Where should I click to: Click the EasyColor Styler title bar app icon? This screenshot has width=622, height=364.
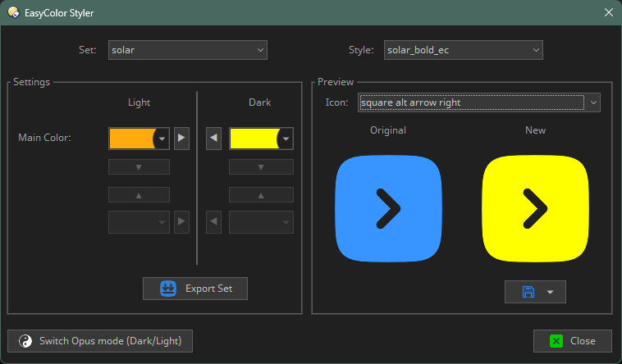13,12
